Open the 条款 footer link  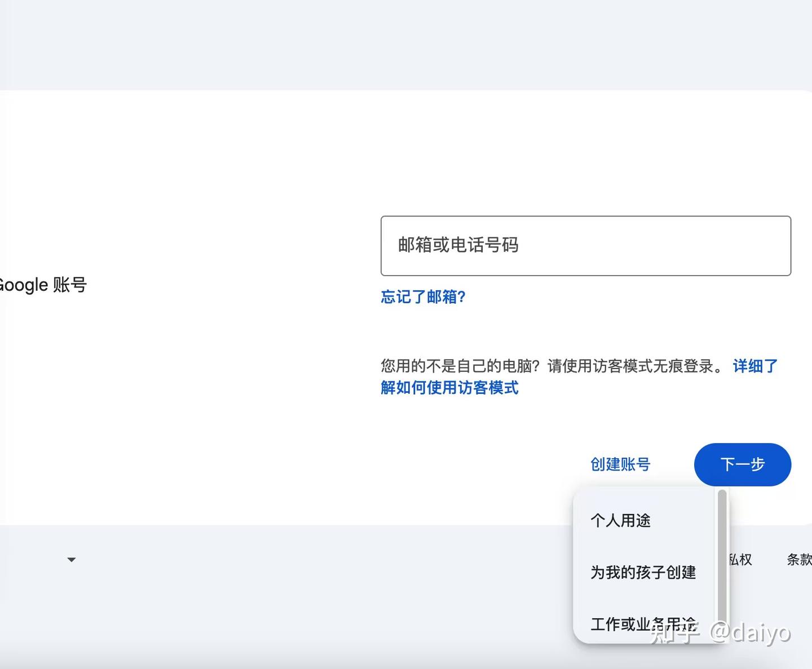(x=799, y=560)
